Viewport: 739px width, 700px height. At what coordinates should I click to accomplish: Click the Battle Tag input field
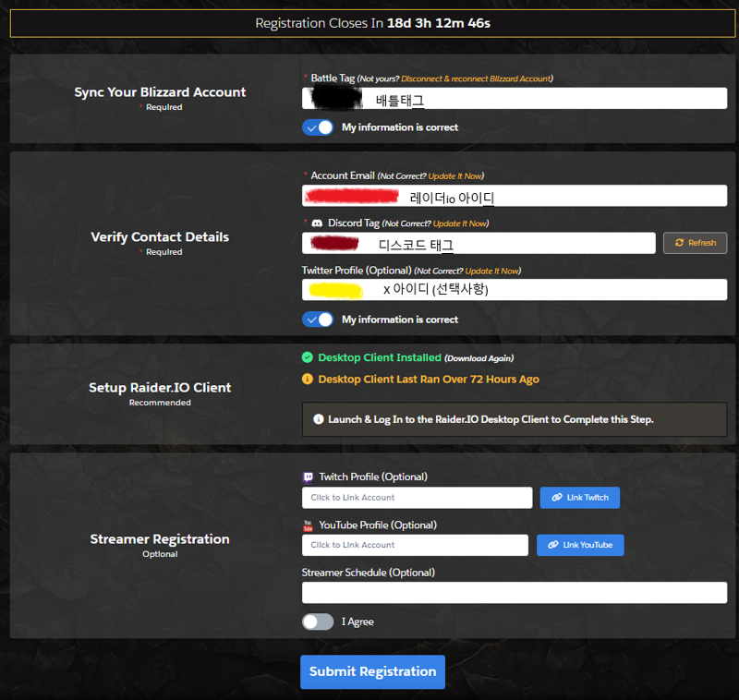click(x=515, y=99)
